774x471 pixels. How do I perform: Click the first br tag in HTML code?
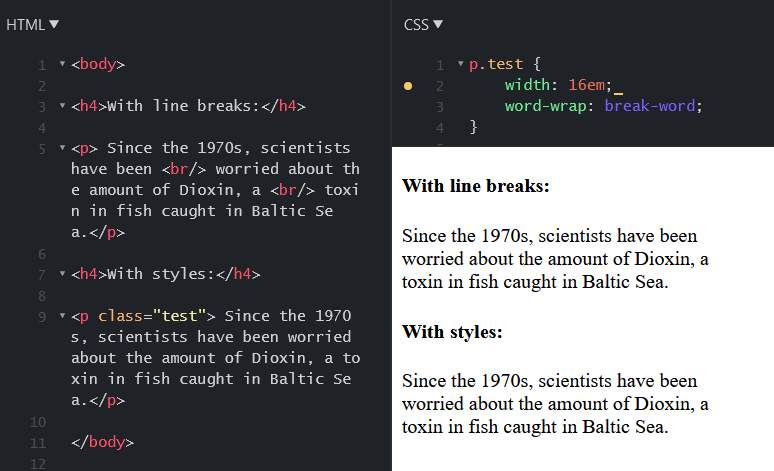184,169
